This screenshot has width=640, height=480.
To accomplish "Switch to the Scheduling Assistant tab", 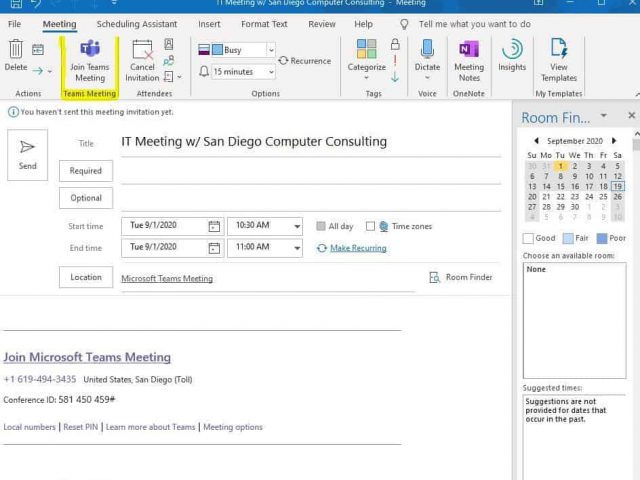I will [137, 24].
